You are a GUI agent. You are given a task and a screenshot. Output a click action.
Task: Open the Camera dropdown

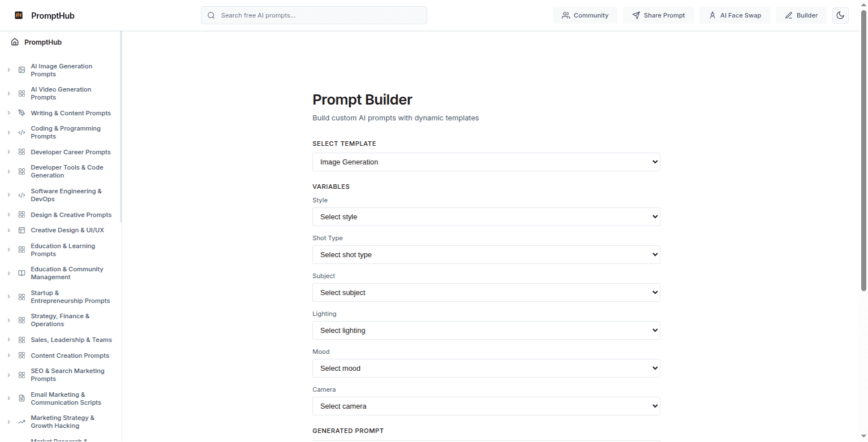point(486,406)
